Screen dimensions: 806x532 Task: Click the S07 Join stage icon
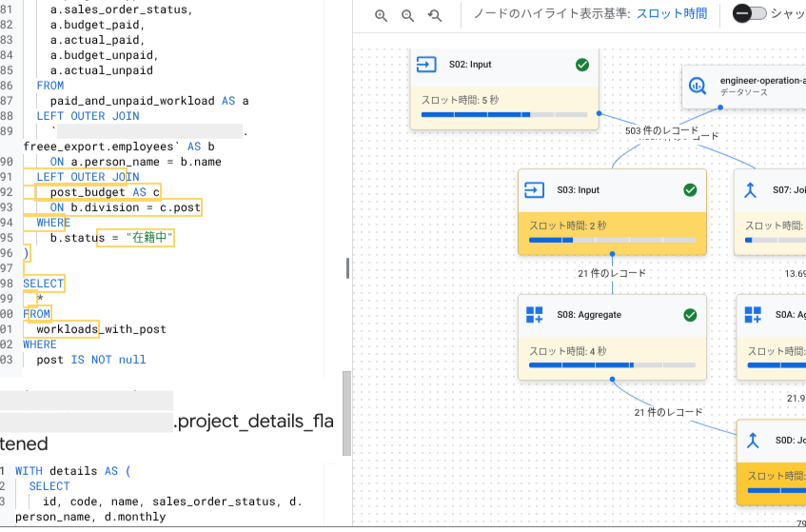coord(752,190)
